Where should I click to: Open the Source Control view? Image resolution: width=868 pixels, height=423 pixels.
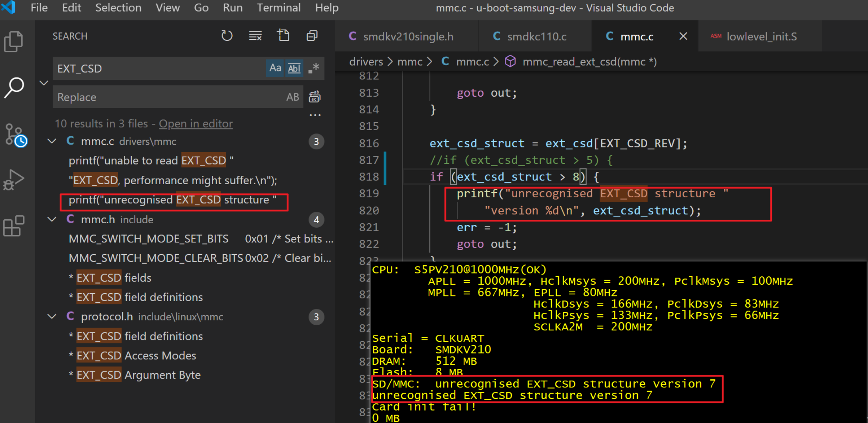point(15,135)
